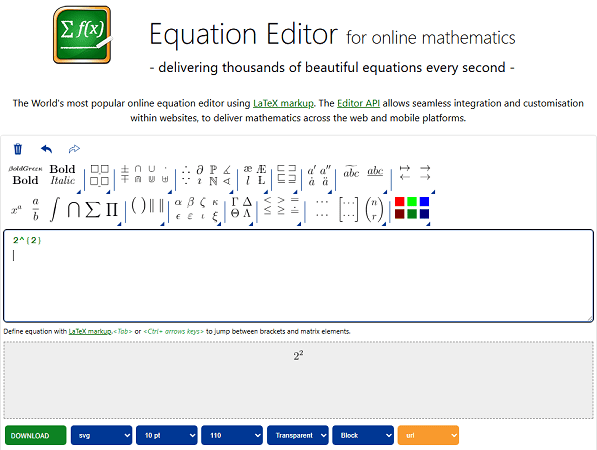Screen dimensions: 597x450
Task: Pick the dark green color swatch
Action: click(x=412, y=214)
